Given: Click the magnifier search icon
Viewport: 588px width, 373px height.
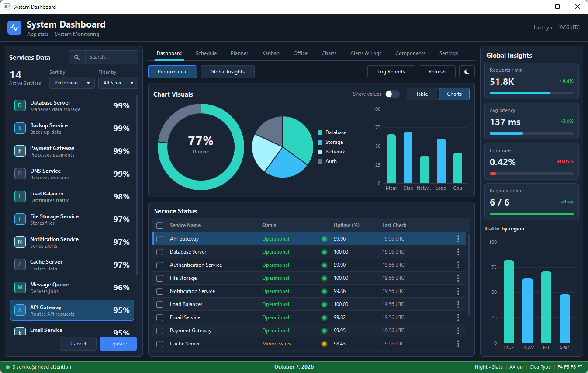Looking at the screenshot, I should click(x=77, y=57).
